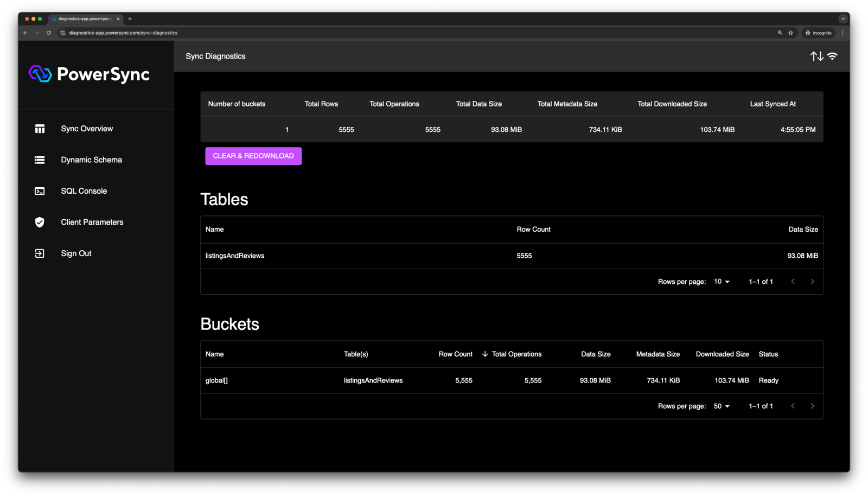Screen dimensions: 868x496
Task: Sort Buckets by Row Count header
Action: (455, 354)
